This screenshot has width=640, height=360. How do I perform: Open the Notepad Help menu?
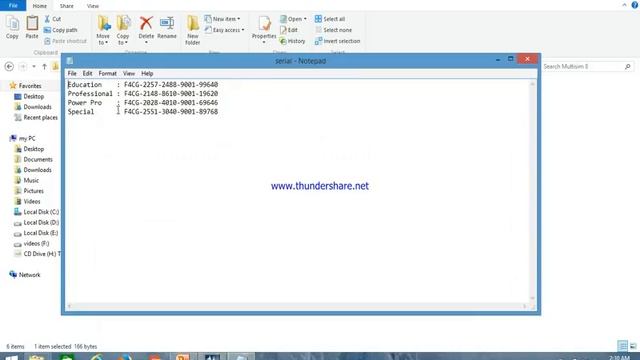point(147,73)
